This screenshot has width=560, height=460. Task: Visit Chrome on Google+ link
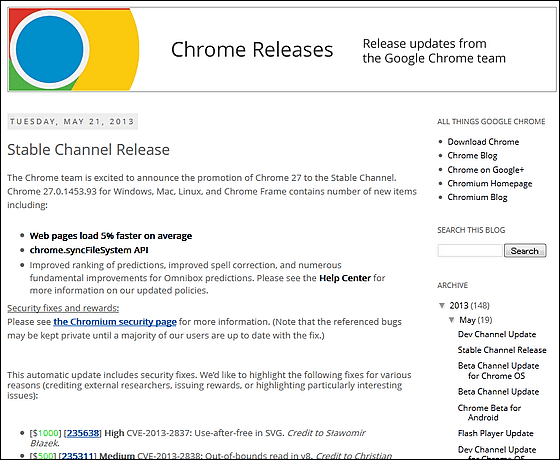click(x=486, y=170)
